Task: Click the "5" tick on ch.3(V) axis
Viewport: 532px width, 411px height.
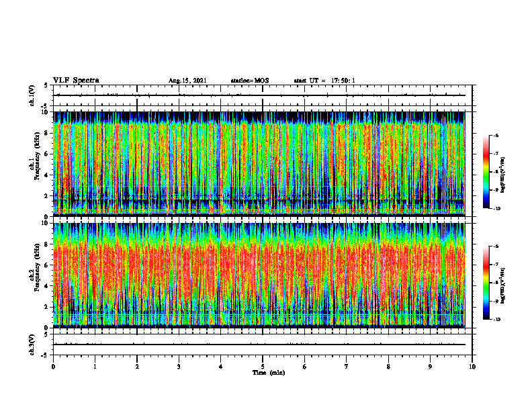Action: point(47,334)
